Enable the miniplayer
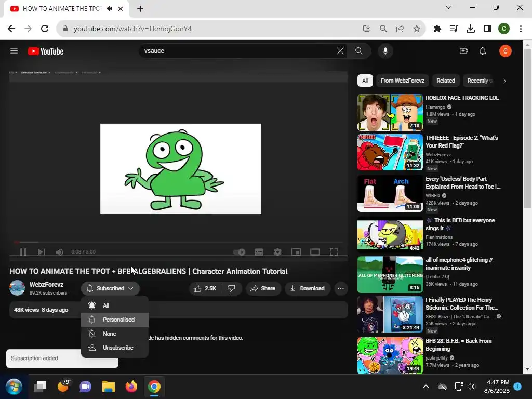Image resolution: width=532 pixels, height=399 pixels. 296,252
